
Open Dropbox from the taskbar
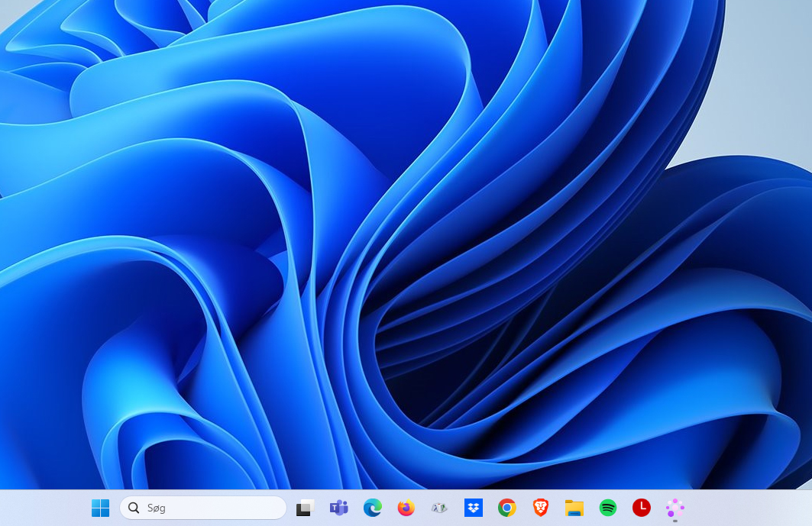[474, 508]
